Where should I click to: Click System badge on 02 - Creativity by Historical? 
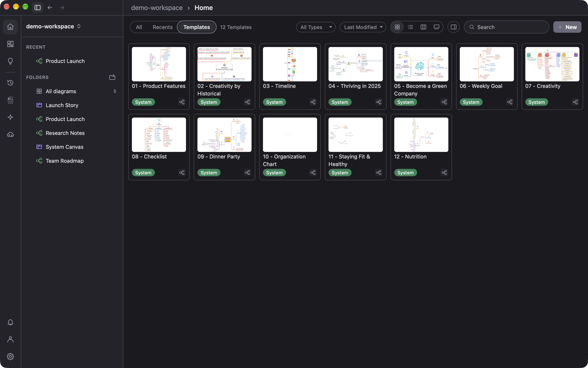click(x=209, y=102)
